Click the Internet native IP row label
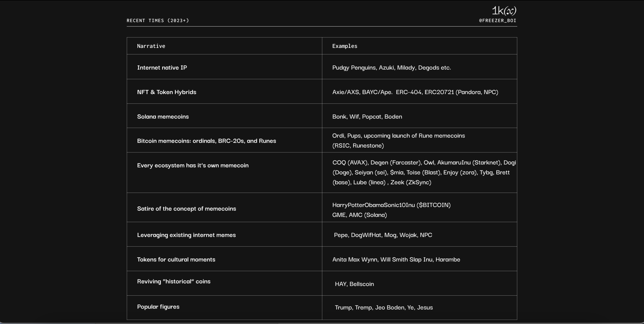Screen dimensions: 644x324 point(162,67)
